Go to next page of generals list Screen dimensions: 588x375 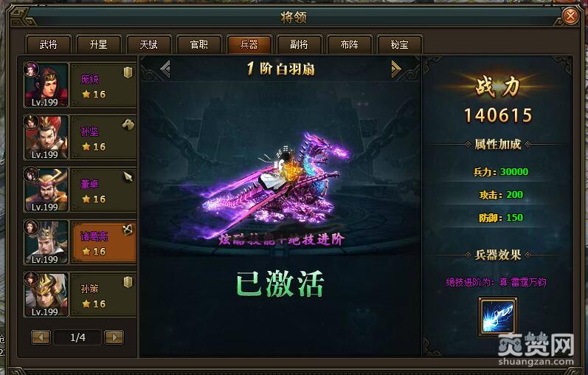click(114, 337)
